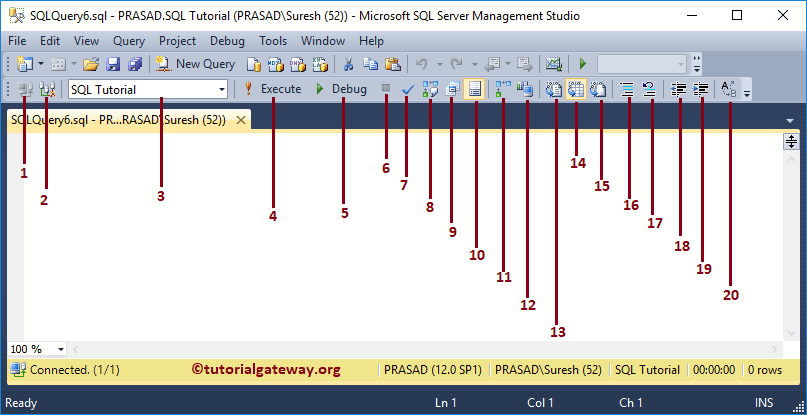Open the active documents list arrow
Viewport: 807px width, 415px height.
pos(790,121)
